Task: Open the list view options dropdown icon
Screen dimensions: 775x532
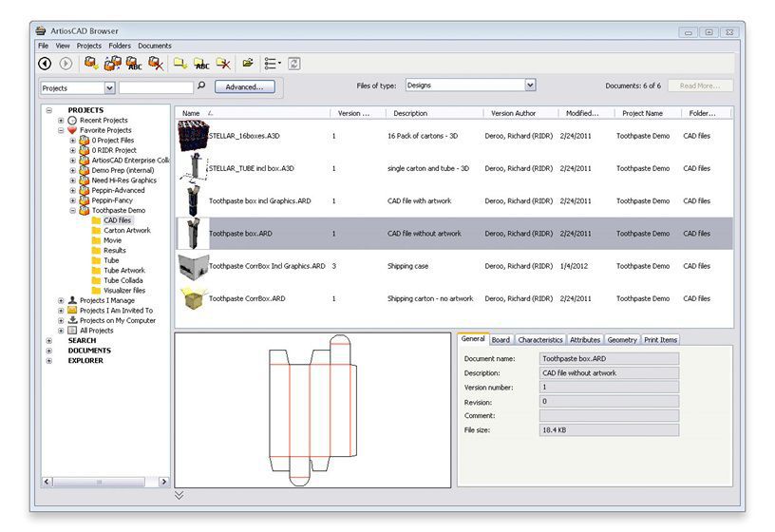Action: pos(273,64)
